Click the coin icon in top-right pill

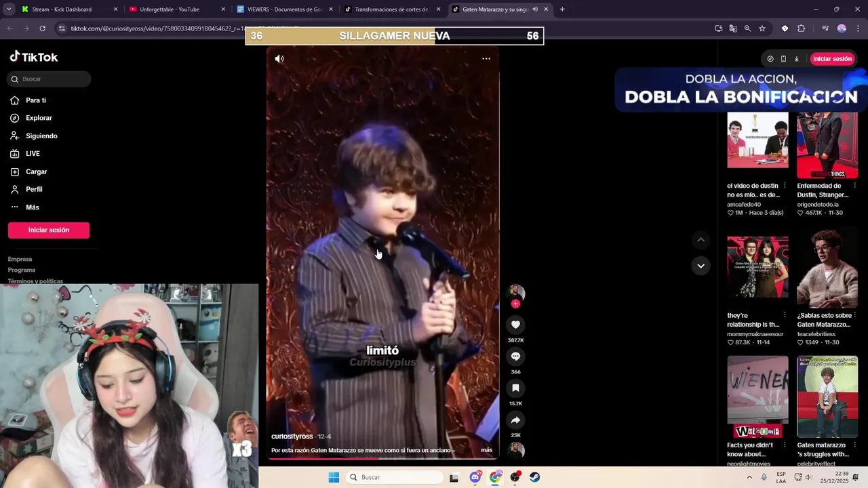coord(770,59)
